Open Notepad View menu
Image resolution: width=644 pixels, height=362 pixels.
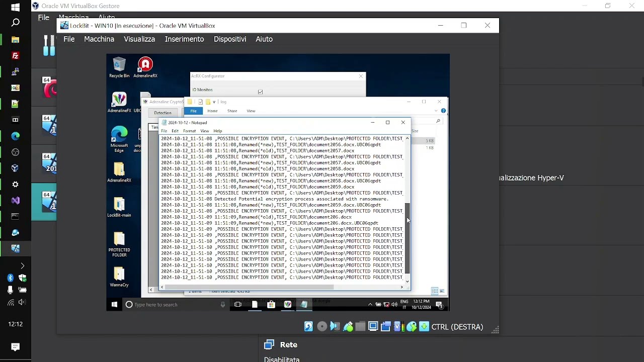coord(205,131)
